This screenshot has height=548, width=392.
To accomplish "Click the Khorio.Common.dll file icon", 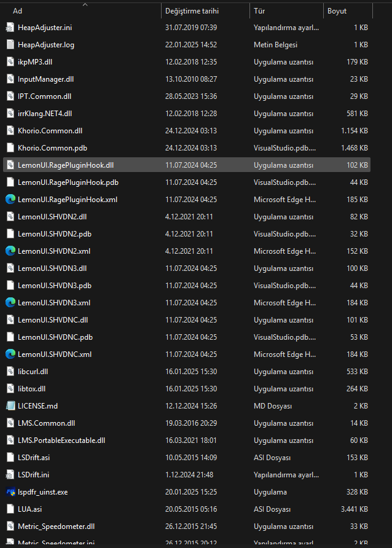I will tap(10, 131).
